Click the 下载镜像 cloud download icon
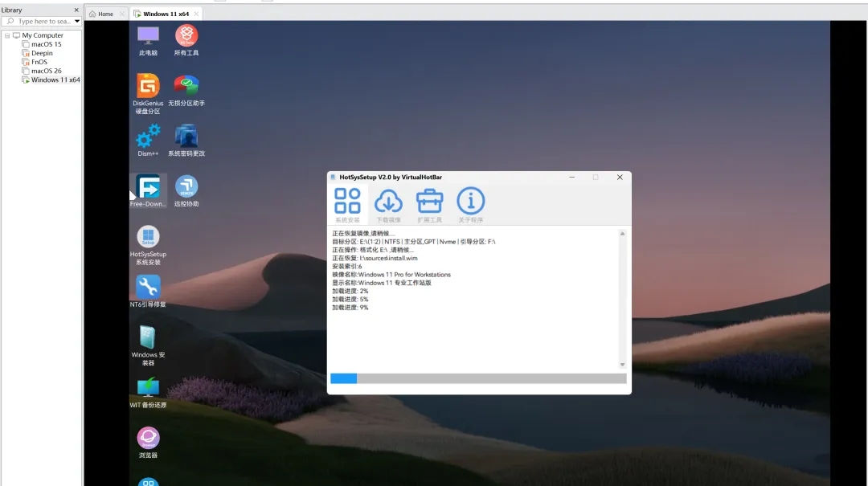Image resolution: width=868 pixels, height=486 pixels. 388,204
